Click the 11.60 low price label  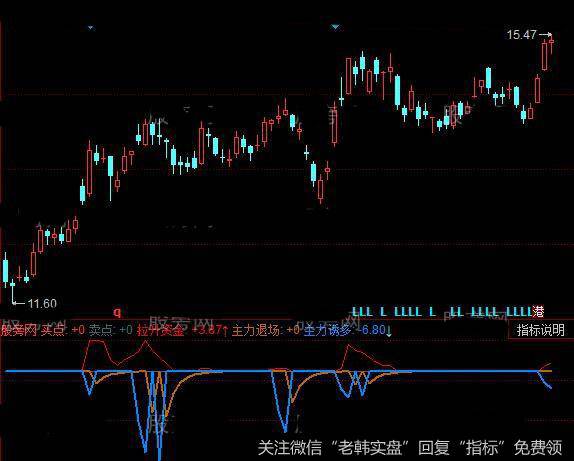point(42,304)
